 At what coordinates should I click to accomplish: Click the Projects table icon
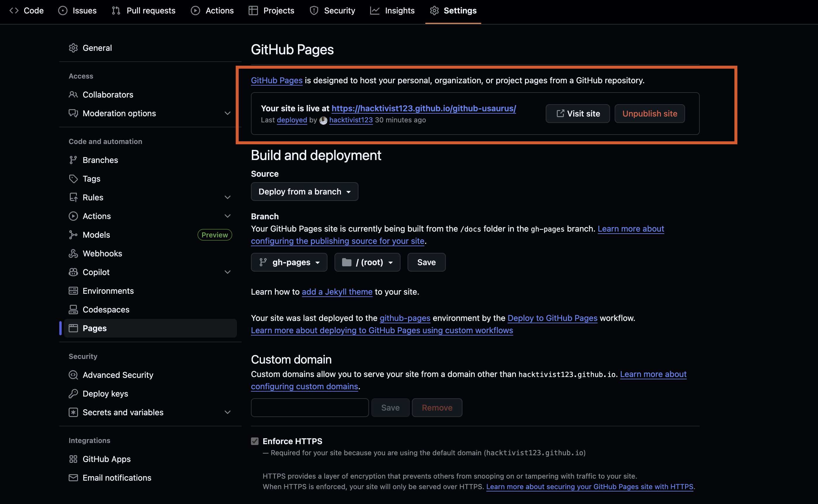(x=253, y=11)
